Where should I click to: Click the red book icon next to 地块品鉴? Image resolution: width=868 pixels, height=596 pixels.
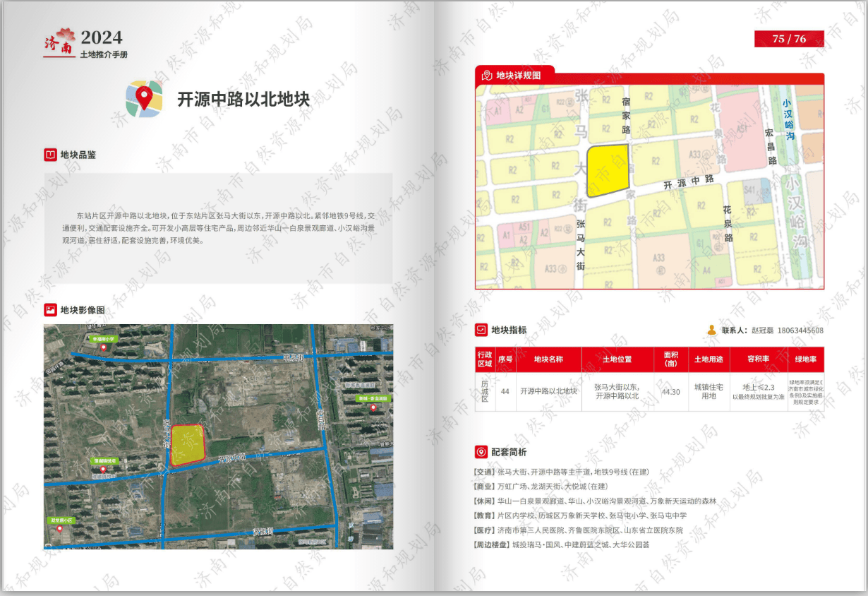click(x=50, y=155)
